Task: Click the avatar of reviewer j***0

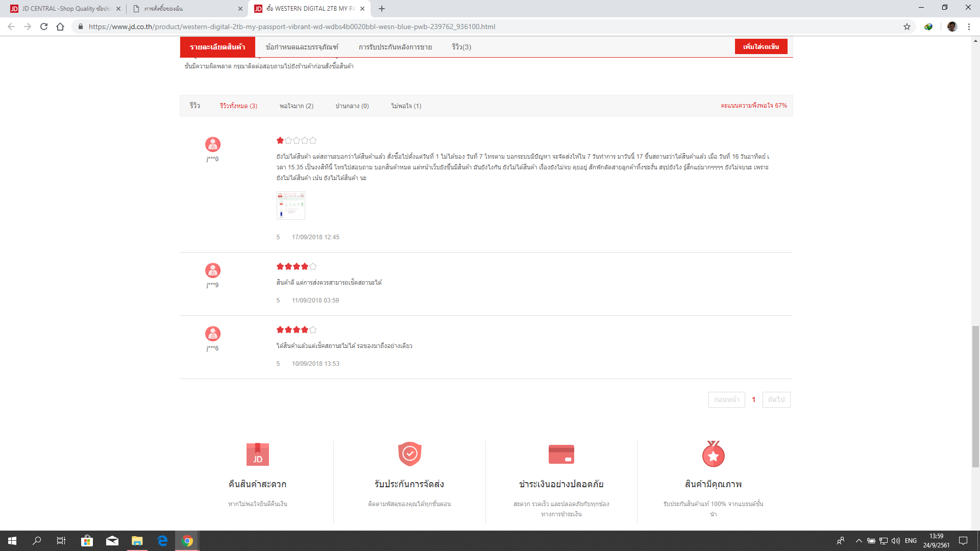Action: tap(213, 144)
